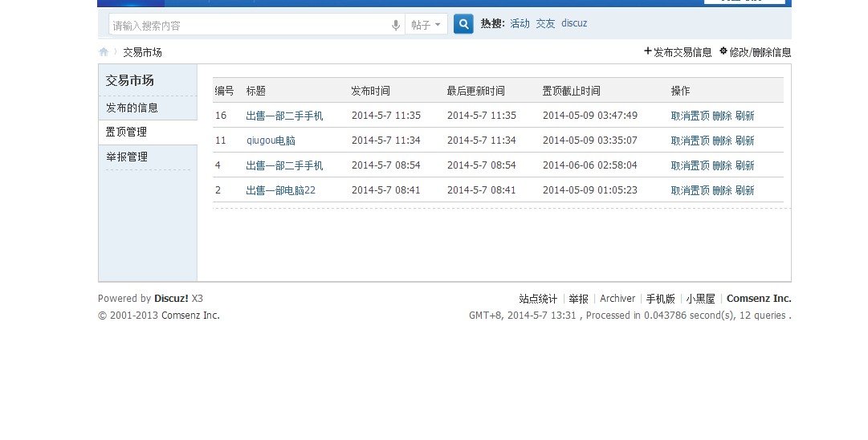Click 取消置顶 for listing 2
868x440 pixels.
690,190
